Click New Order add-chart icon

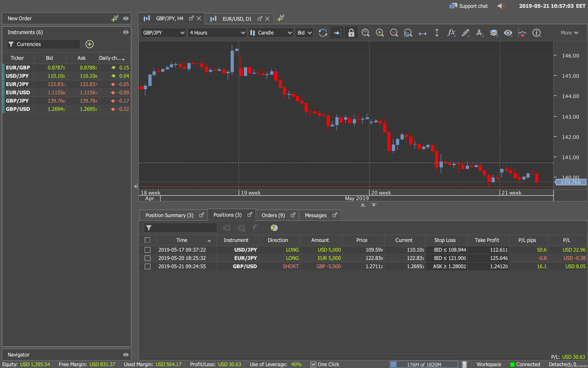click(x=115, y=18)
